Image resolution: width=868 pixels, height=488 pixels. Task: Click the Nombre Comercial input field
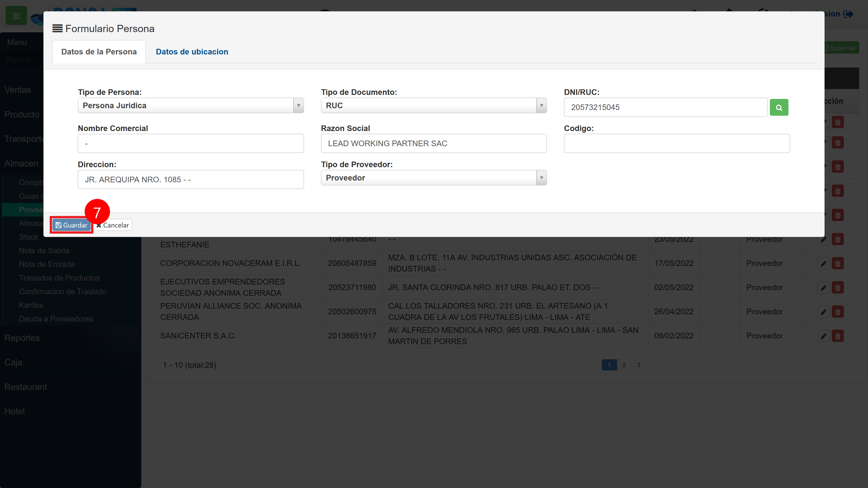[x=191, y=143]
